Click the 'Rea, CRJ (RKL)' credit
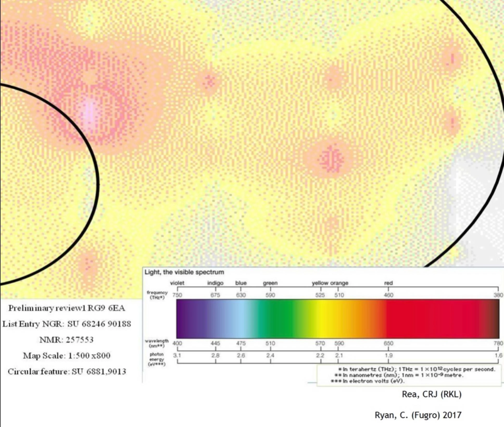 click(432, 394)
